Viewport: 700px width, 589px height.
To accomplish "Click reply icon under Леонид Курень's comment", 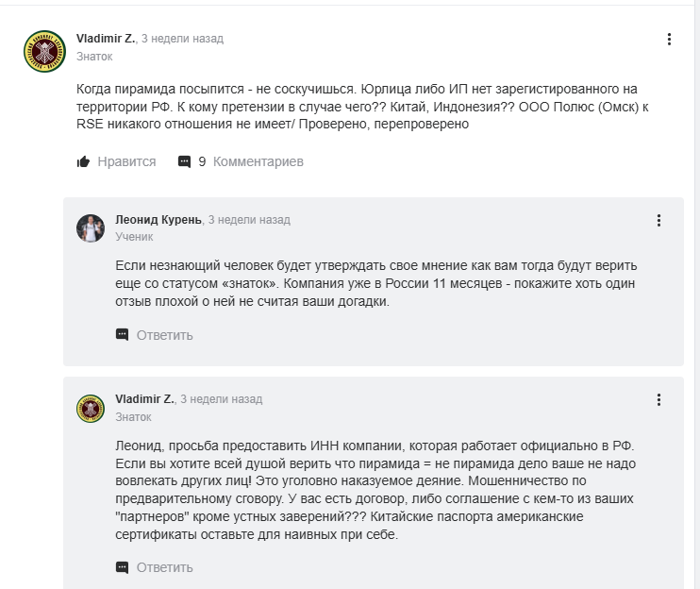I will (122, 334).
